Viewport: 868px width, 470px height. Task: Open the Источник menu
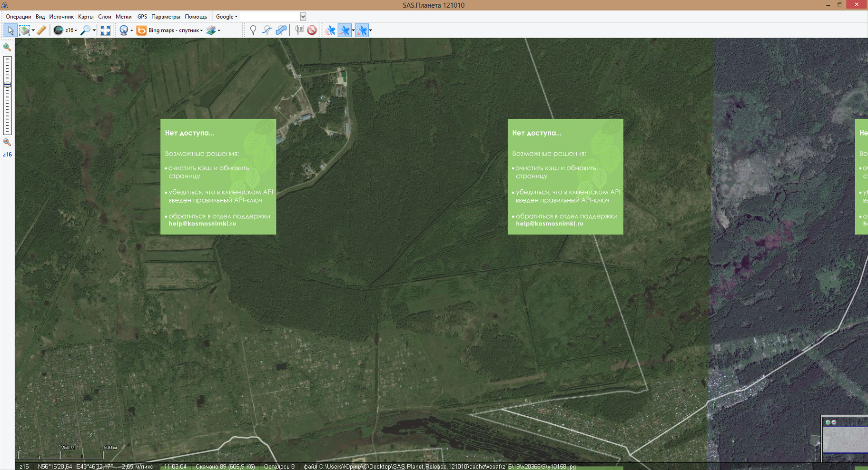61,17
